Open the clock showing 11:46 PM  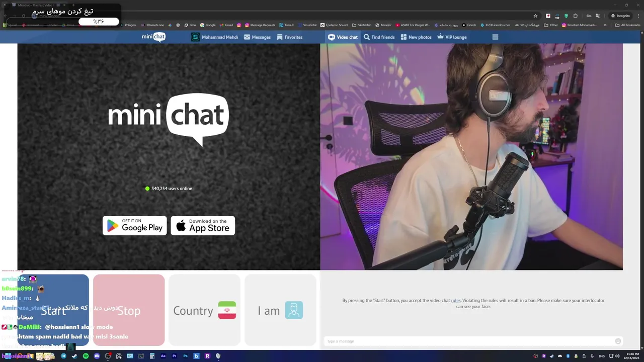(x=631, y=356)
